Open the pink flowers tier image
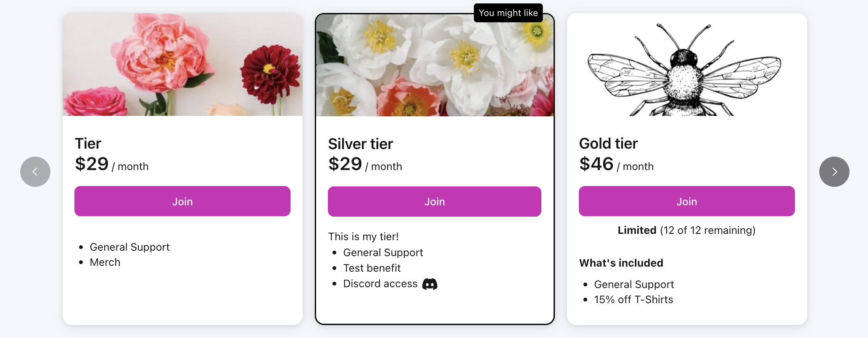Image resolution: width=868 pixels, height=338 pixels. tap(182, 65)
